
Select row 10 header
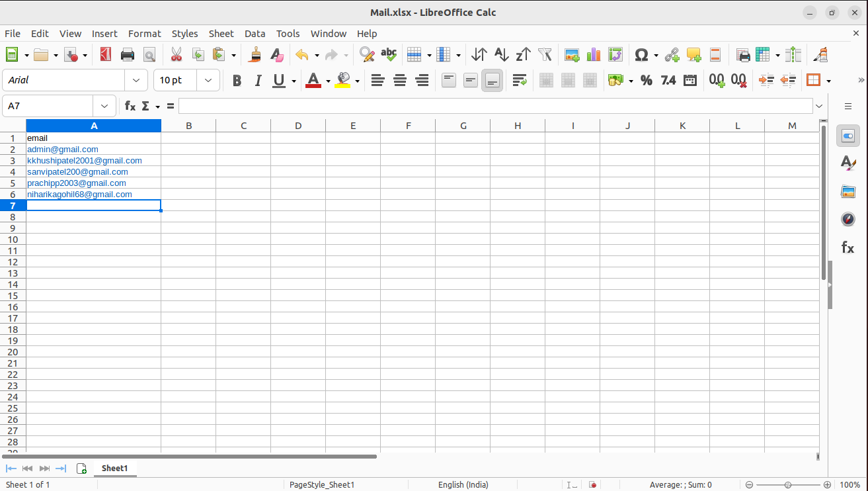(13, 240)
